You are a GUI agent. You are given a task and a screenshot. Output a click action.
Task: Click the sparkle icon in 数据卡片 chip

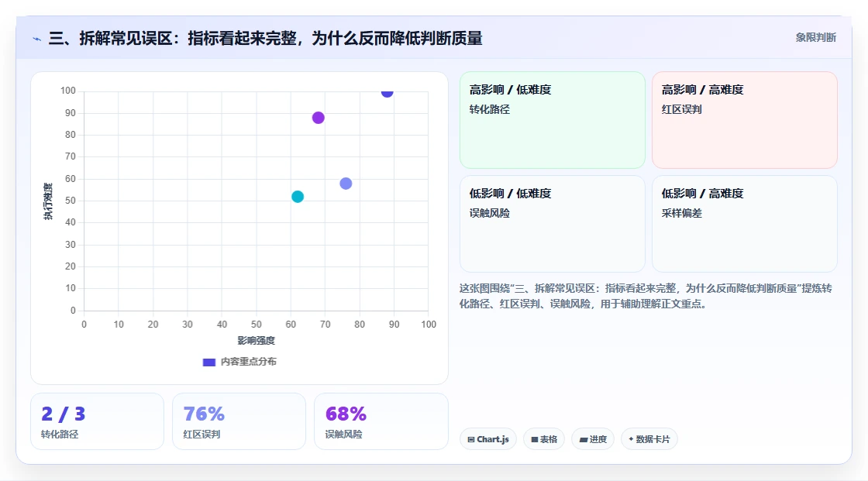631,439
